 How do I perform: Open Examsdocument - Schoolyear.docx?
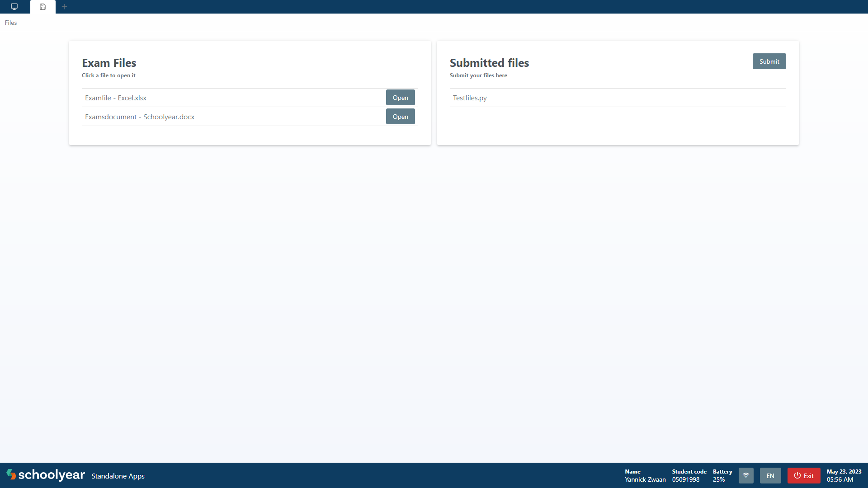coord(400,117)
